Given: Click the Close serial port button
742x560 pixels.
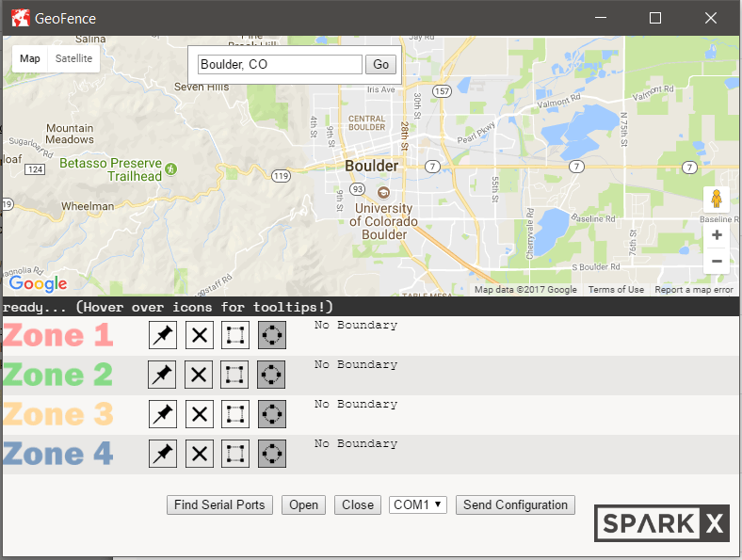Looking at the screenshot, I should tap(358, 504).
